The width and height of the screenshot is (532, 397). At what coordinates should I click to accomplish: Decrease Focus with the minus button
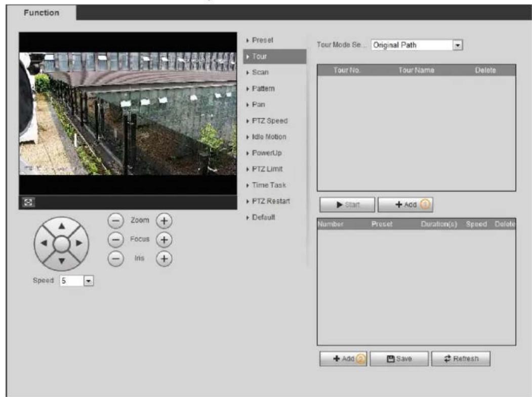coord(116,240)
